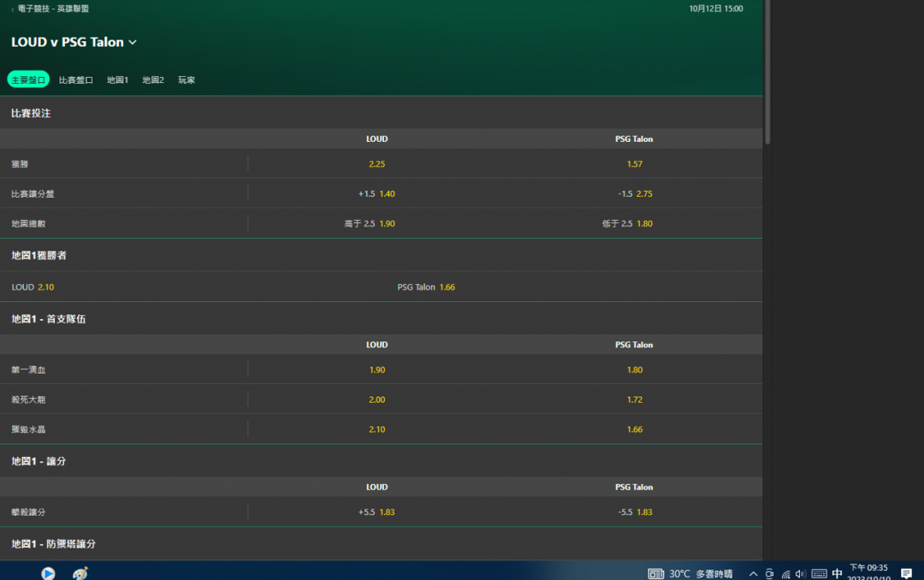The height and width of the screenshot is (580, 924).
Task: Click the volume speaker tray icon
Action: click(x=800, y=574)
